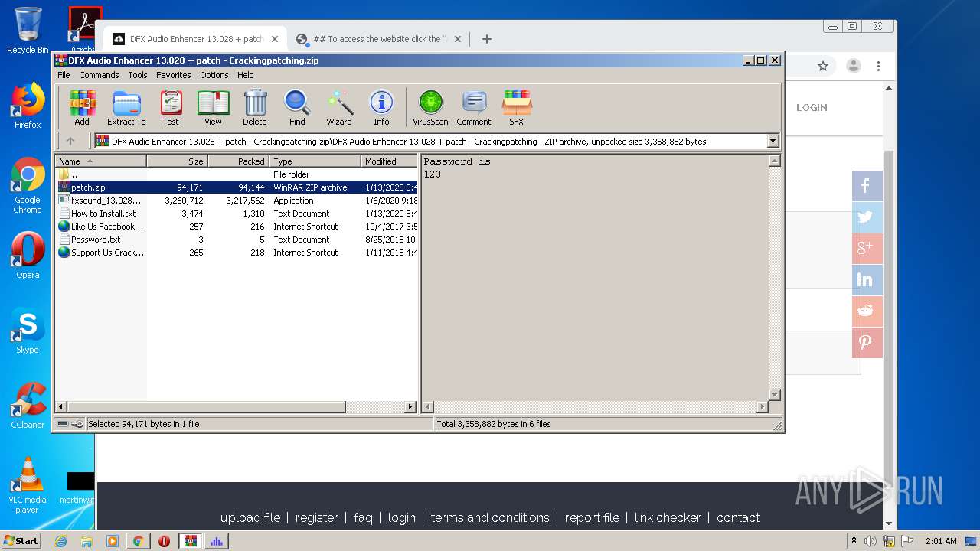Select the patch.zip file row
This screenshot has height=551, width=980.
tap(237, 187)
